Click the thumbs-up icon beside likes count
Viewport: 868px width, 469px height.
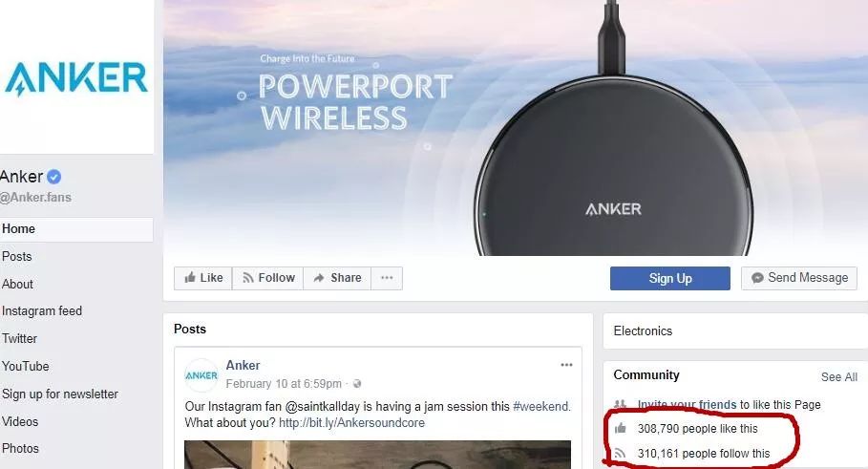[x=620, y=428]
